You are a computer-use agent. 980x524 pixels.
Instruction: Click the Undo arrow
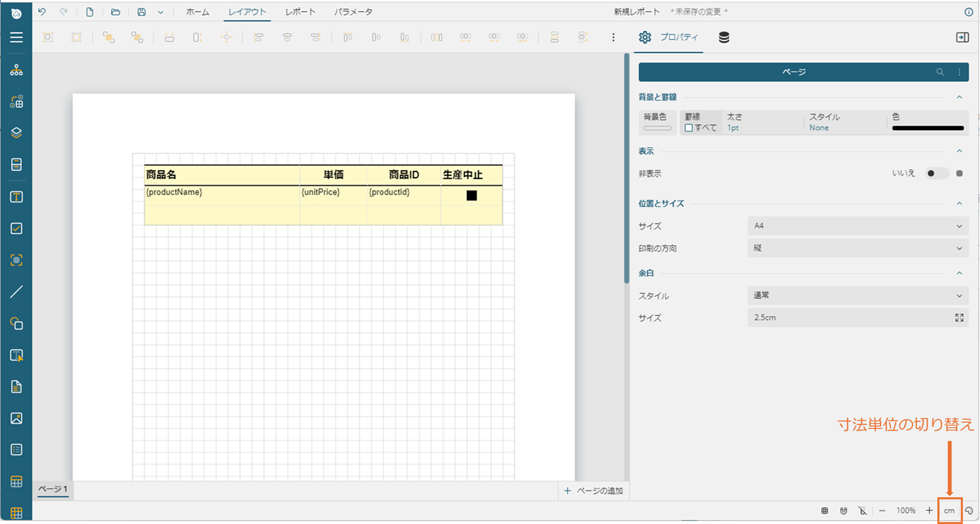point(42,11)
